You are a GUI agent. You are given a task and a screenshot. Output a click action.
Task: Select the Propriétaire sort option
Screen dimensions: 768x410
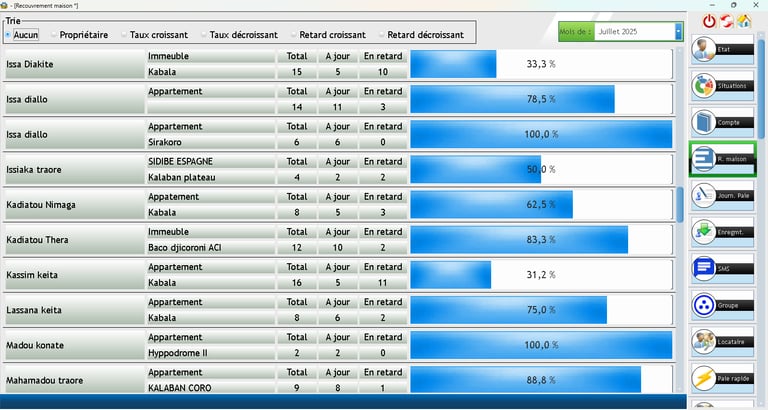click(79, 35)
